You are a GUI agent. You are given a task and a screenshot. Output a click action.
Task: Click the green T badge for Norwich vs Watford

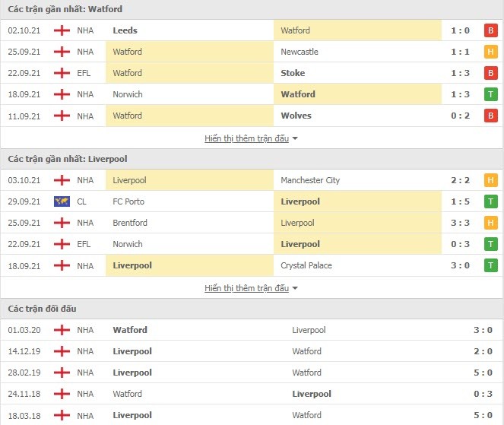point(490,94)
